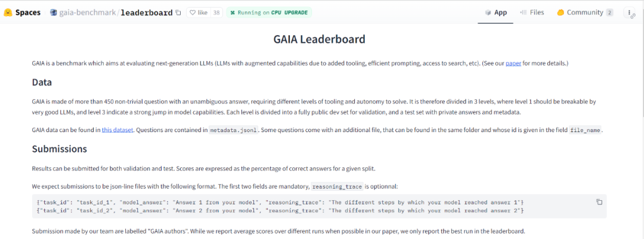Viewport: 644px width, 239px height.
Task: Click the Community discussions count badge
Action: 609,13
